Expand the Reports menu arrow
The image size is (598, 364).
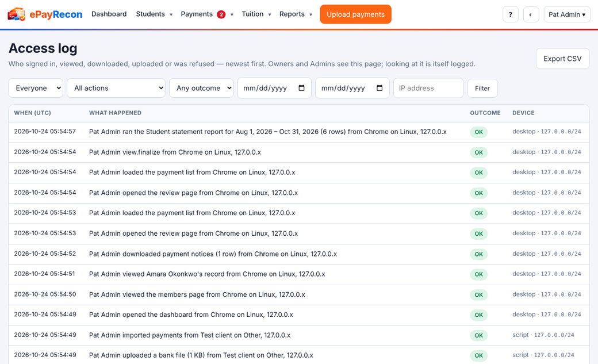click(x=311, y=15)
